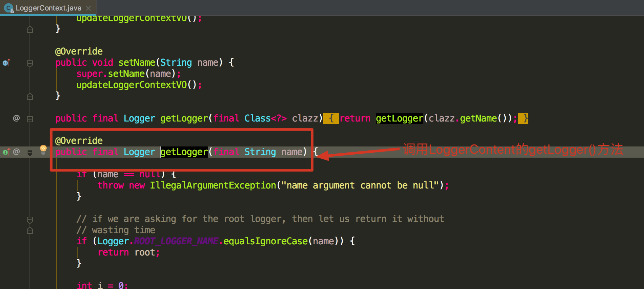Click the class file icon on LoggerContext.java tab

8,8
